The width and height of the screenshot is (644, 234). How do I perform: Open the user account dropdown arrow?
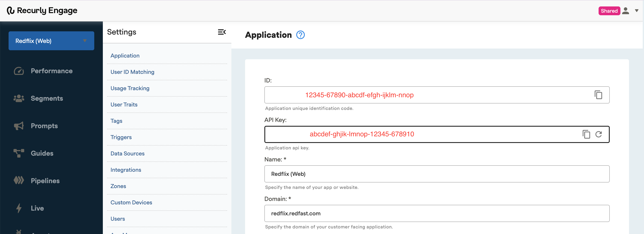(637, 11)
